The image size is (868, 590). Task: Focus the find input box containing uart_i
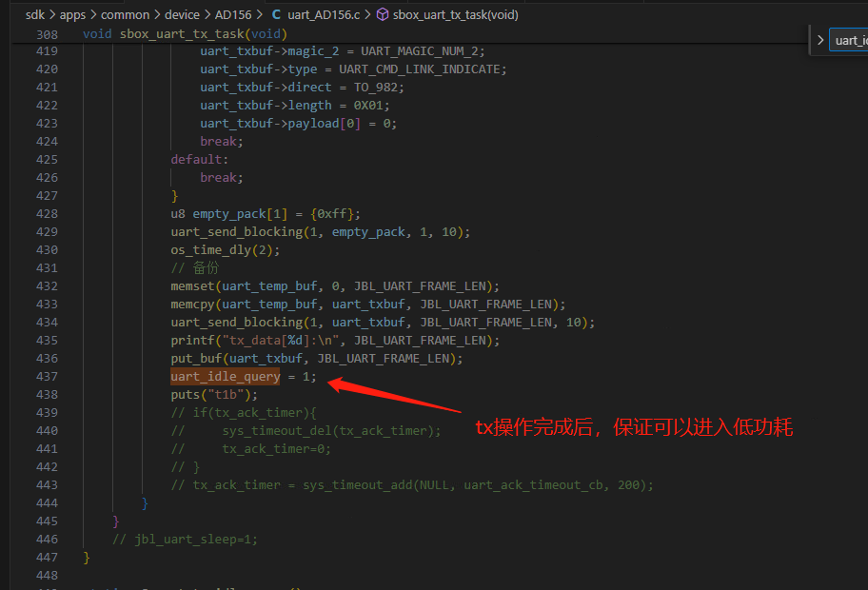pos(849,40)
